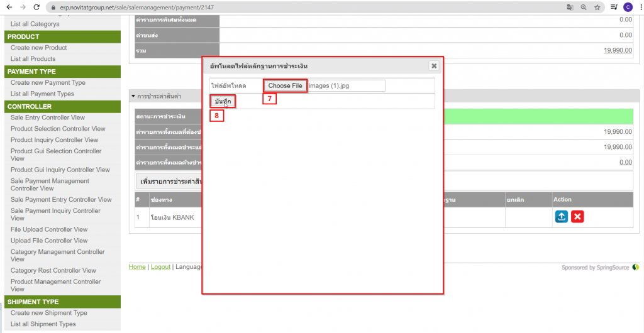644x333 pixels.
Task: Bookmark this page with the star icon
Action: click(597, 7)
